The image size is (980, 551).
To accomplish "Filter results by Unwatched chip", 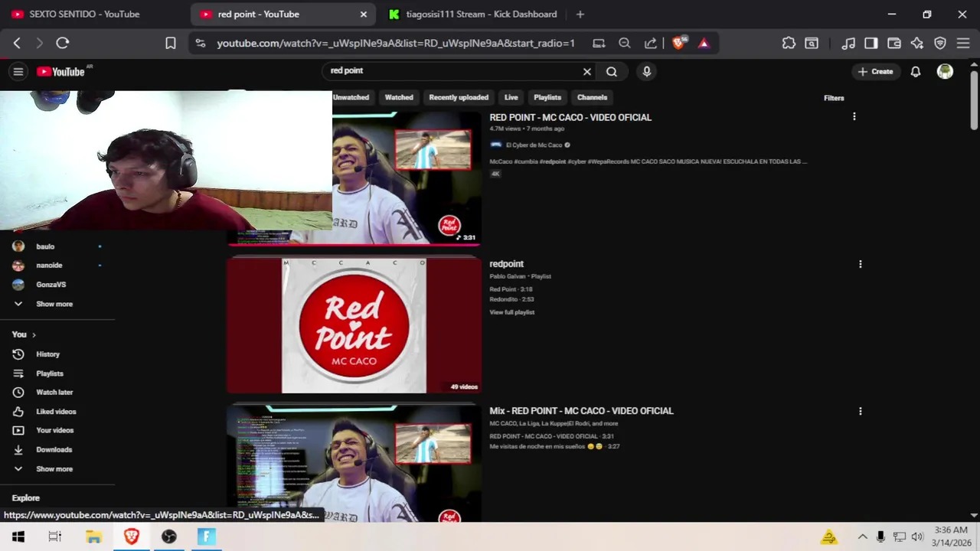I will pyautogui.click(x=351, y=97).
